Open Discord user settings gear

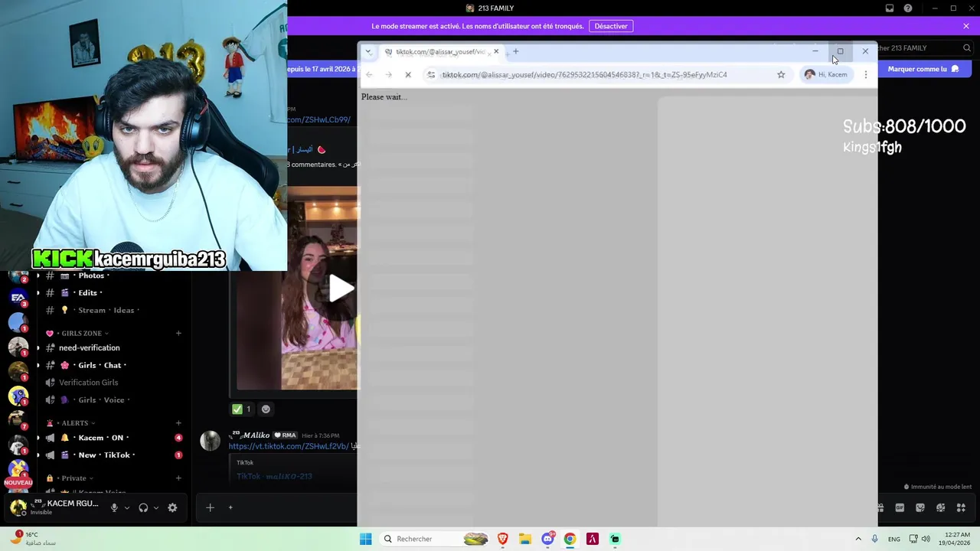[x=172, y=507]
